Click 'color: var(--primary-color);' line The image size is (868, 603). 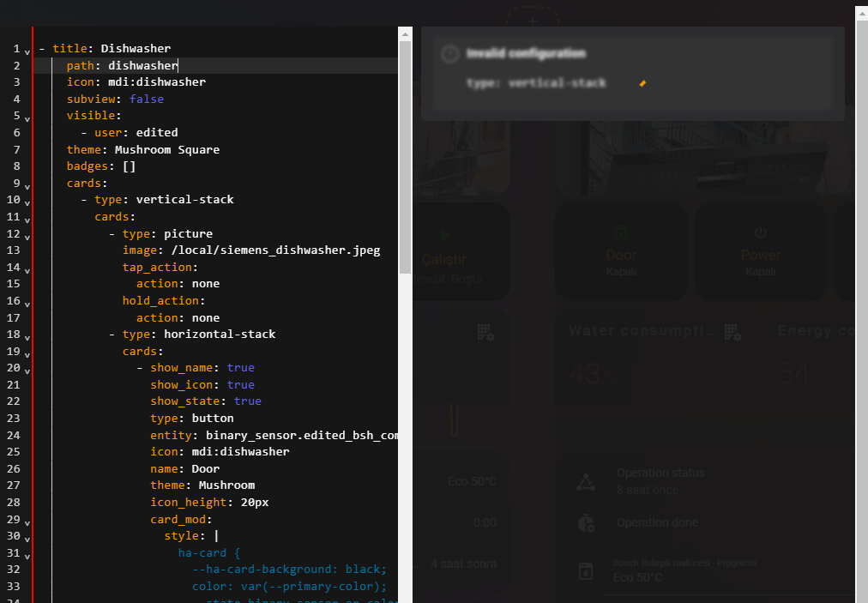pos(290,587)
